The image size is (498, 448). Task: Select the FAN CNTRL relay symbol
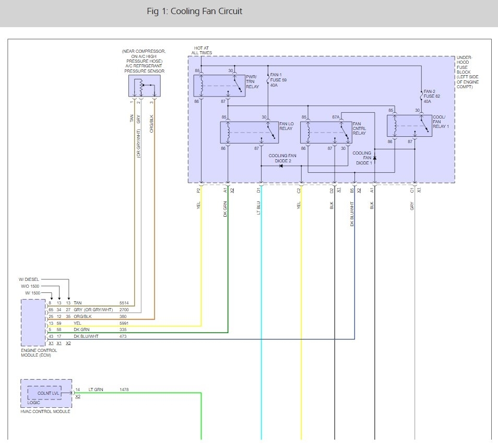tap(325, 133)
